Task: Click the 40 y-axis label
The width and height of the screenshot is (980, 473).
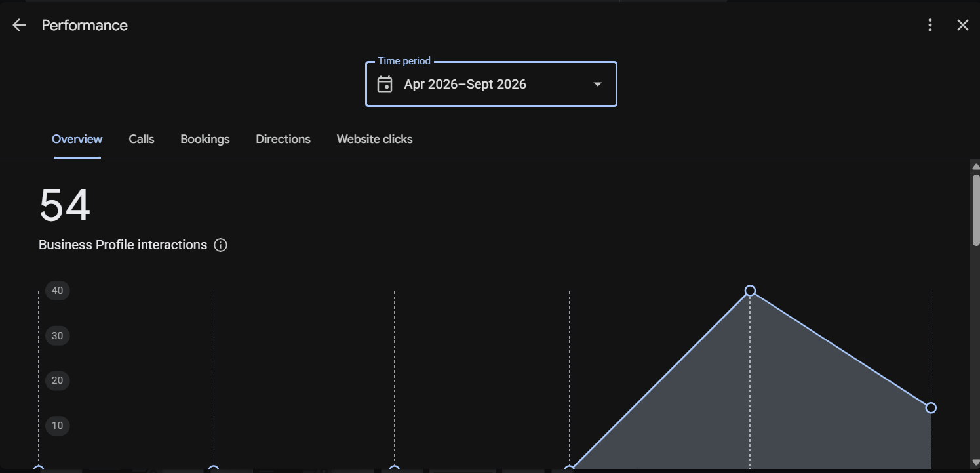Action: pos(58,291)
